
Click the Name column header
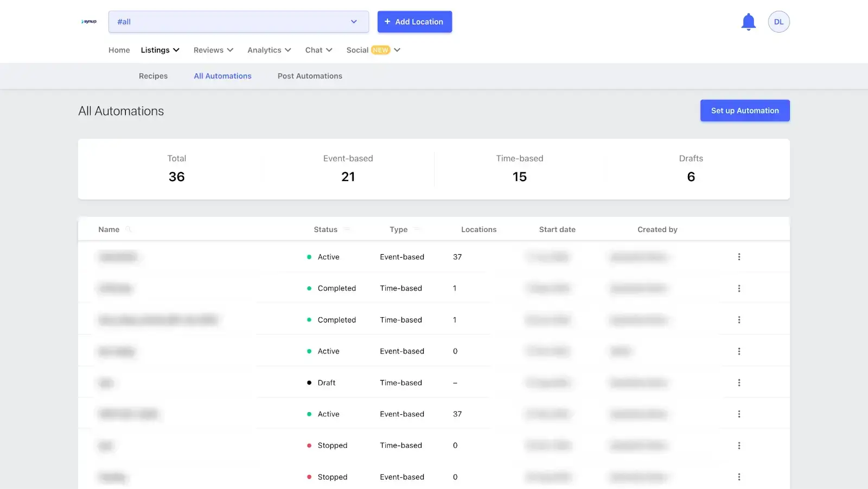point(109,229)
